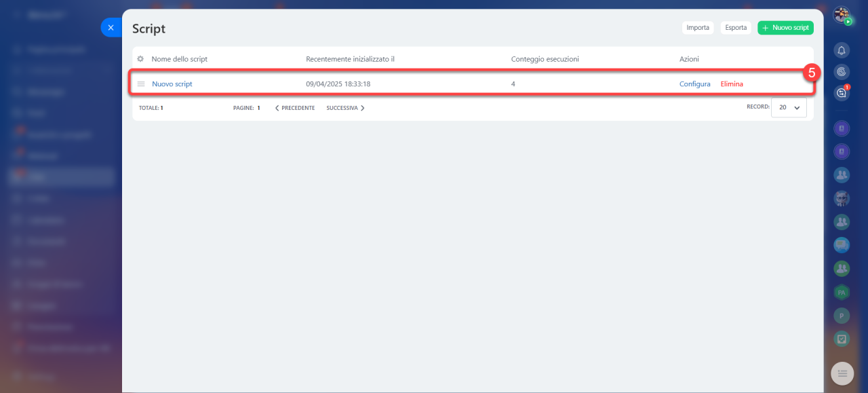Select the date 09/04/2025 18:33:18 cell
This screenshot has width=868, height=393.
338,84
